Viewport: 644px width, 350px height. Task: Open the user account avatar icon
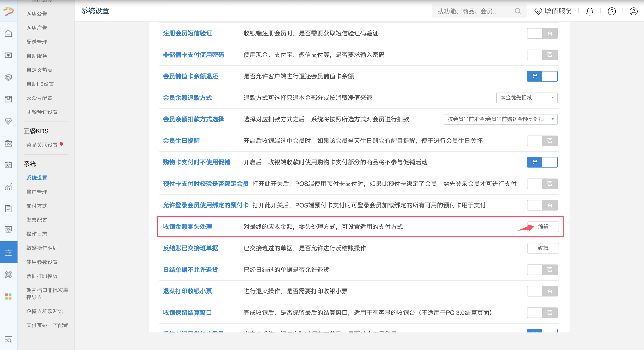pyautogui.click(x=633, y=11)
